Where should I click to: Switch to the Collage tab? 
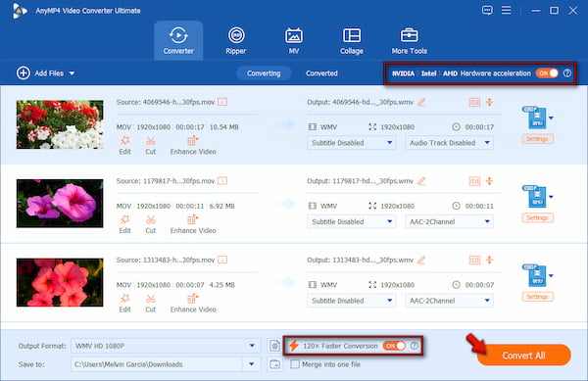click(x=352, y=40)
